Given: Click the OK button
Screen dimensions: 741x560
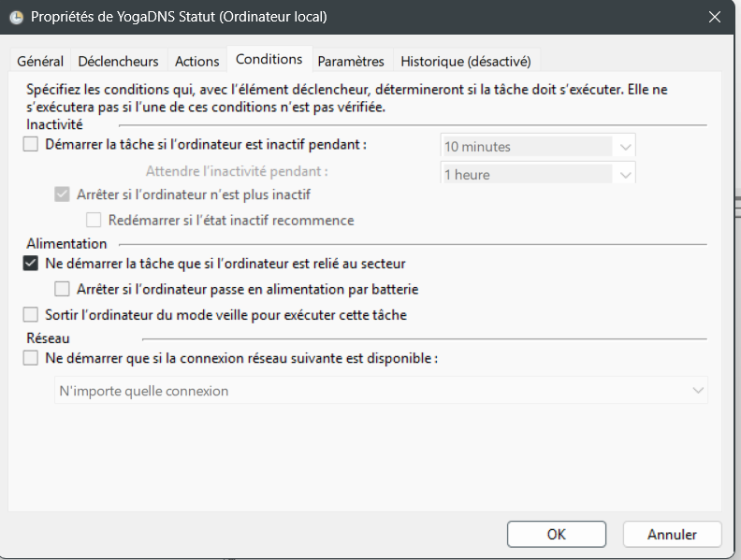Looking at the screenshot, I should pos(556,535).
